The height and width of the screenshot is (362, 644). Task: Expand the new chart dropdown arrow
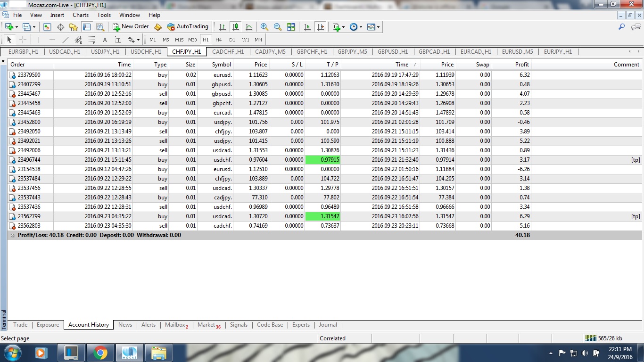coord(17,27)
